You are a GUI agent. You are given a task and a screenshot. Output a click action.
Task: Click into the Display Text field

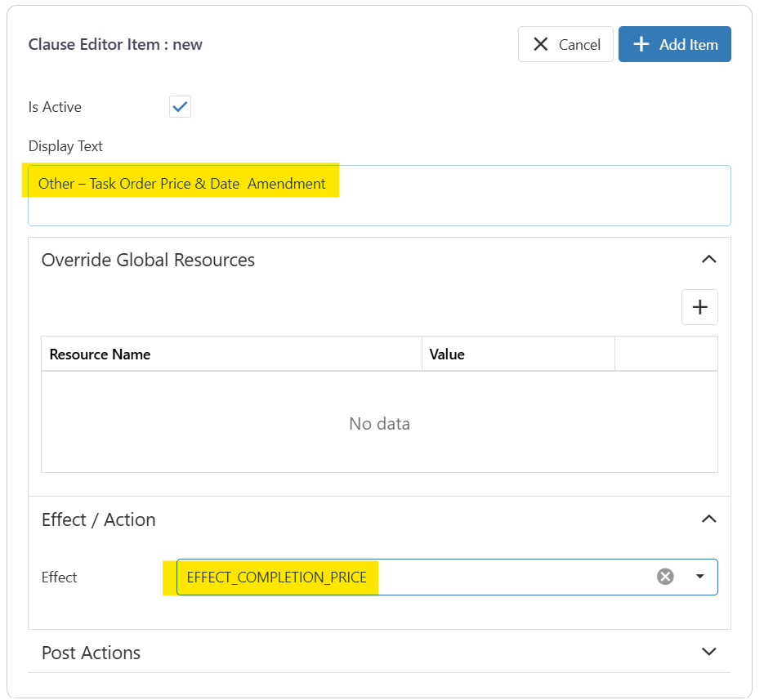pos(379,195)
